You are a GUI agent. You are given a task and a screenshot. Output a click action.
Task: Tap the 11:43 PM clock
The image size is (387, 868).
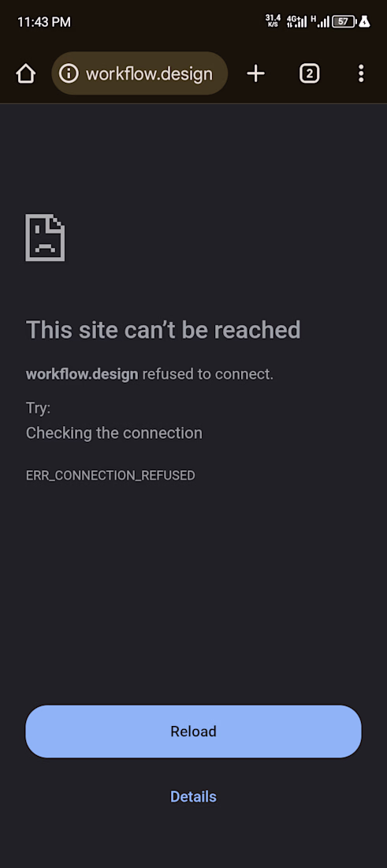click(43, 22)
